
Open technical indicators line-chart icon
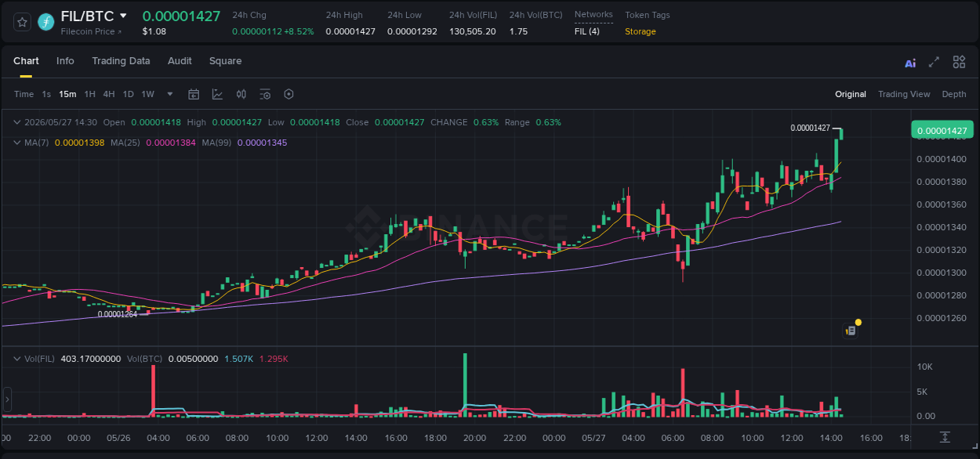pos(217,94)
